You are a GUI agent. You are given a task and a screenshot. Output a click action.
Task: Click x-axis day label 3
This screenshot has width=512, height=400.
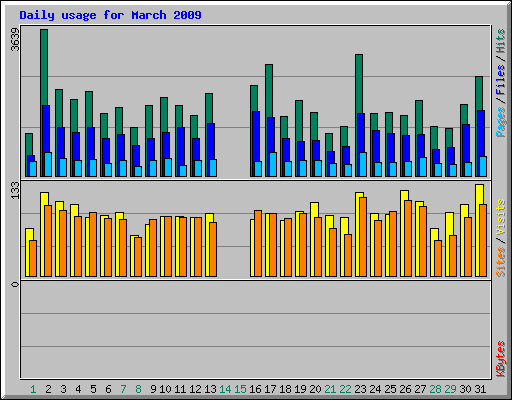pyautogui.click(x=63, y=389)
